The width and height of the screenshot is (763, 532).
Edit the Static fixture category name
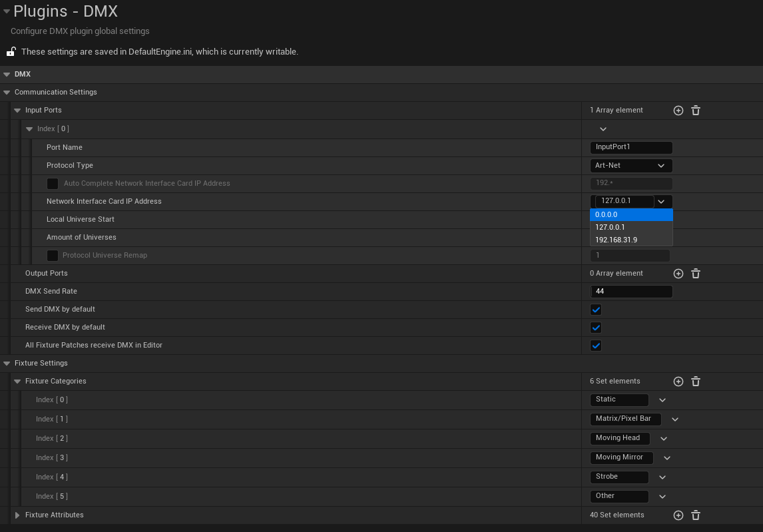pos(619,399)
